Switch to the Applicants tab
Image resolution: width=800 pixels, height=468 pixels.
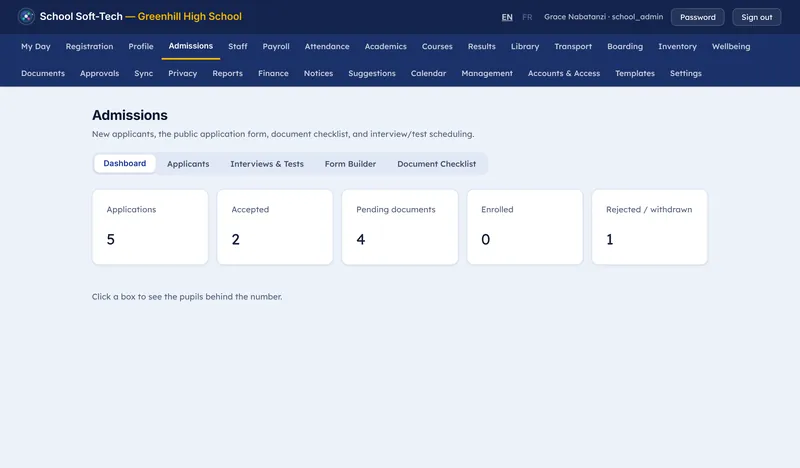(188, 164)
